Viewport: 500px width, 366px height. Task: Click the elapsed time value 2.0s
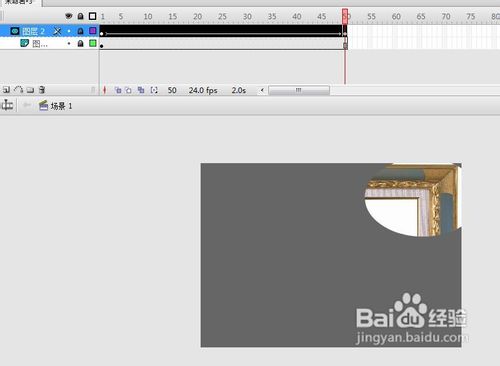tap(239, 90)
